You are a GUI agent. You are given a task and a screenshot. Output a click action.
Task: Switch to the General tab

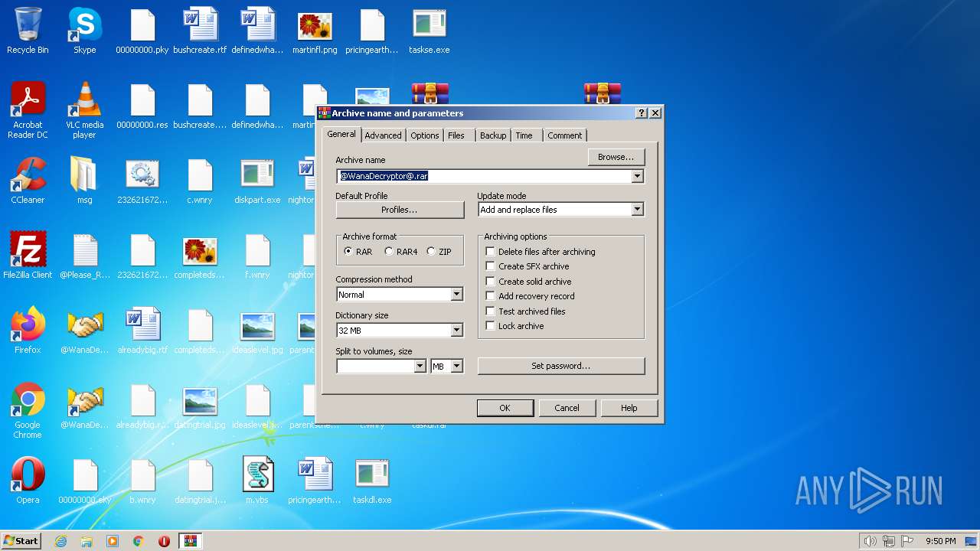pyautogui.click(x=341, y=134)
